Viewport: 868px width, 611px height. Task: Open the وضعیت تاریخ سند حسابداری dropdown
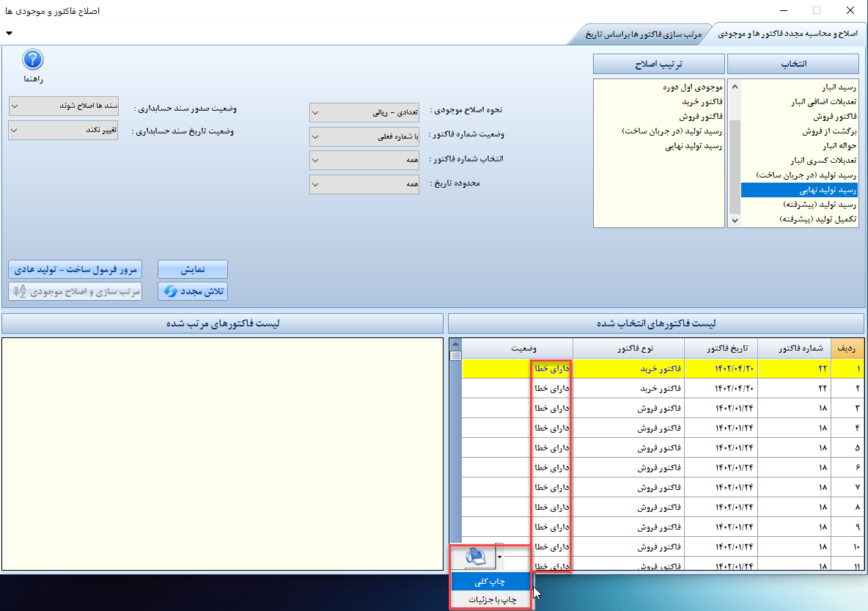click(x=64, y=130)
